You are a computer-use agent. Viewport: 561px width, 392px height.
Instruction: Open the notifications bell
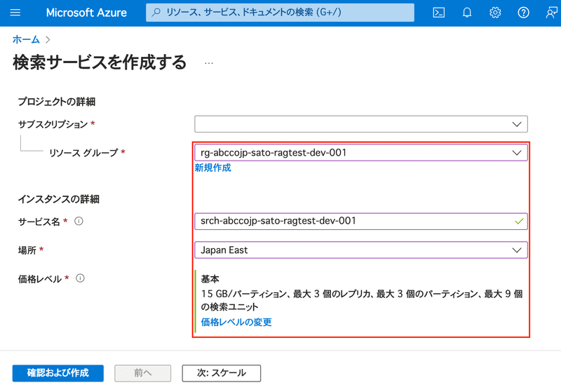tap(467, 13)
